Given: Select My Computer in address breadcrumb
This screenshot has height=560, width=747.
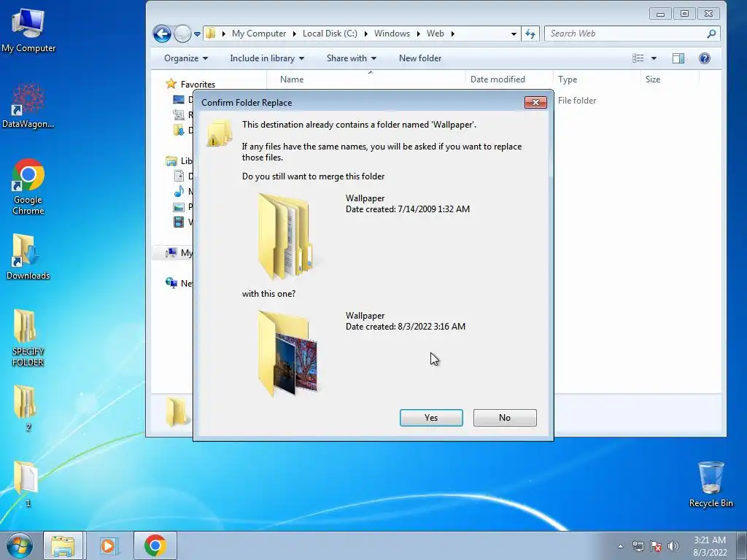Looking at the screenshot, I should [259, 34].
